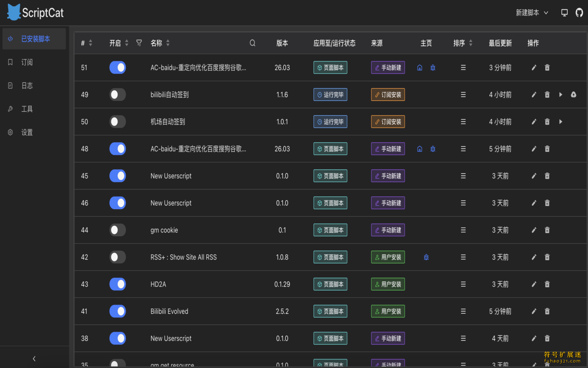Image resolution: width=588 pixels, height=368 pixels.
Task: Sort by 开启 column arrows
Action: (x=127, y=43)
